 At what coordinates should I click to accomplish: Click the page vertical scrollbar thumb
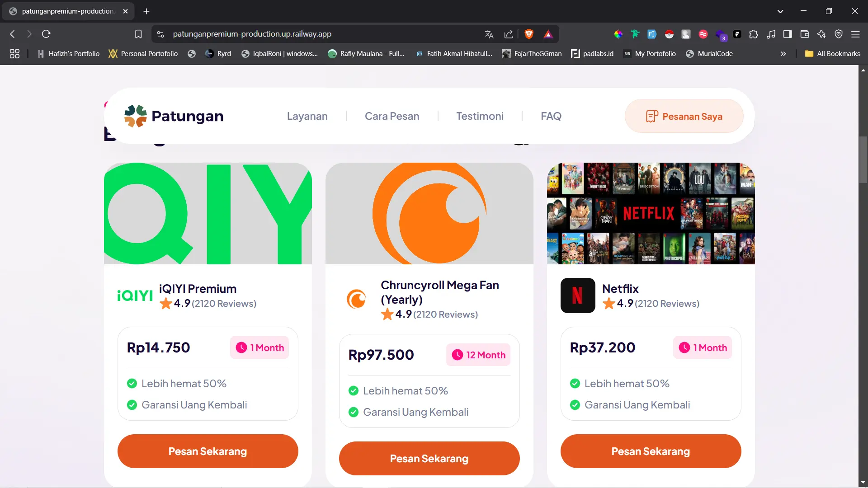click(863, 159)
